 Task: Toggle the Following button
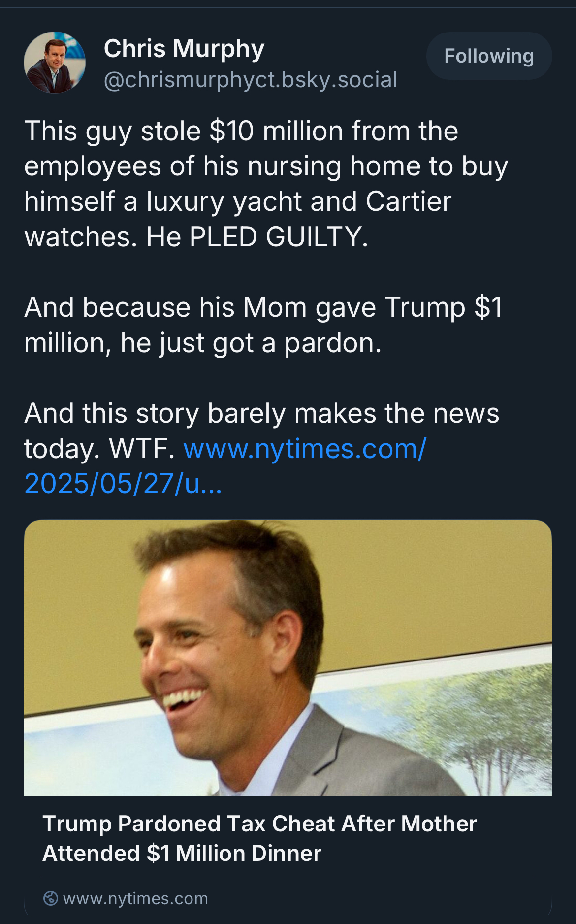489,56
